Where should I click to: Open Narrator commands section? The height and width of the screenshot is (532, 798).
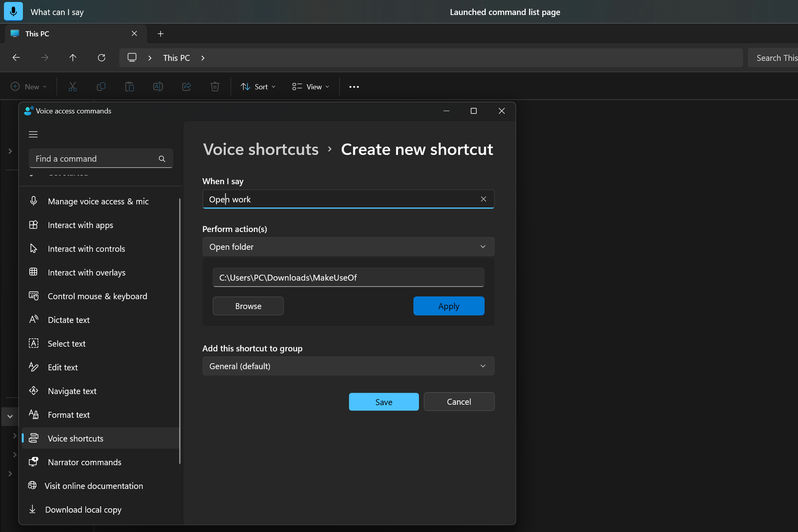[84, 462]
